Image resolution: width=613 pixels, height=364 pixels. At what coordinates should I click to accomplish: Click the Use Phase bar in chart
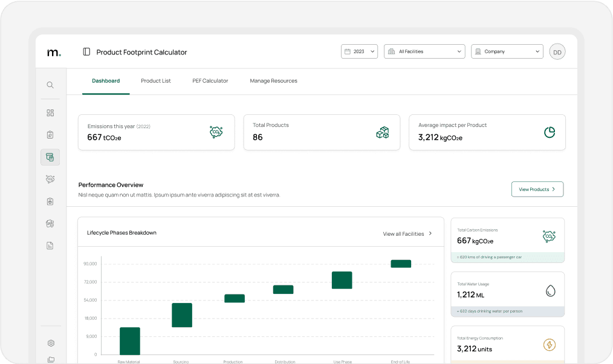pos(342,280)
